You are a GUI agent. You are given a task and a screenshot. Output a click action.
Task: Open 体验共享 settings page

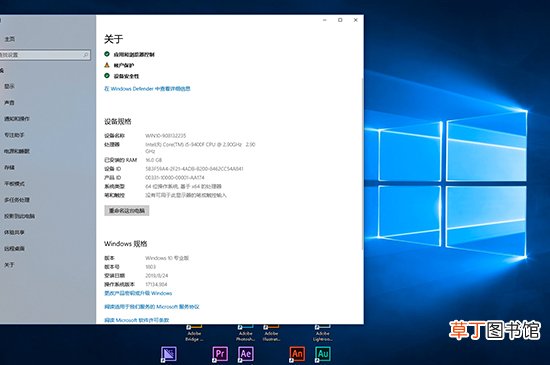14,232
